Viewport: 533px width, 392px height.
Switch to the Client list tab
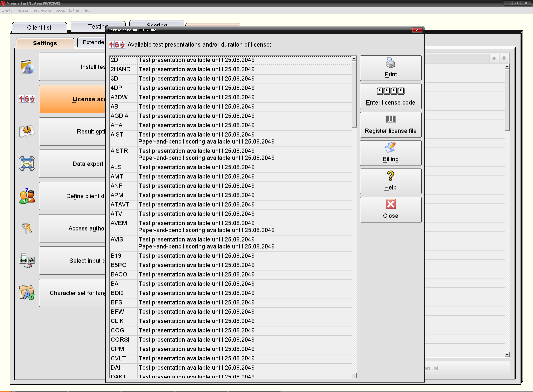point(39,27)
